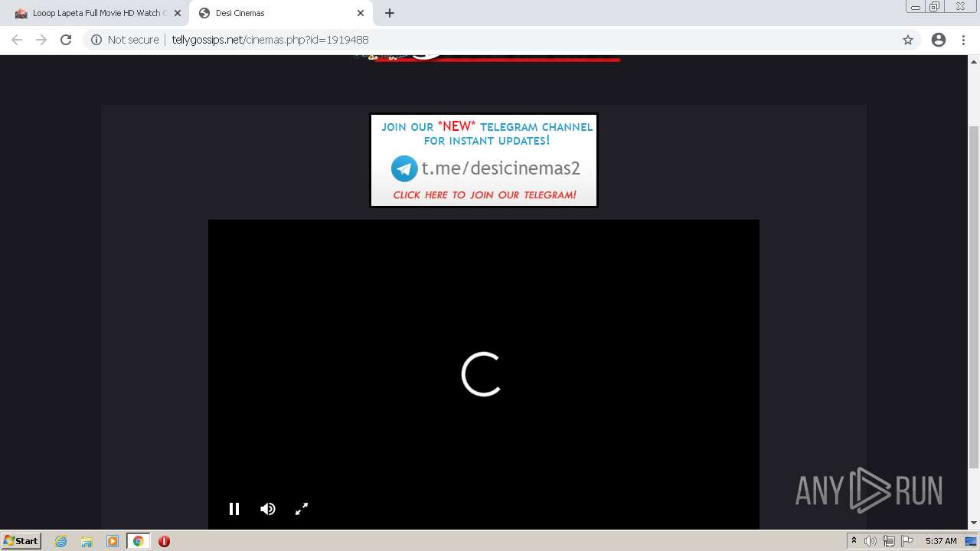The width and height of the screenshot is (980, 551).
Task: Open the Windows Start menu
Action: point(21,541)
